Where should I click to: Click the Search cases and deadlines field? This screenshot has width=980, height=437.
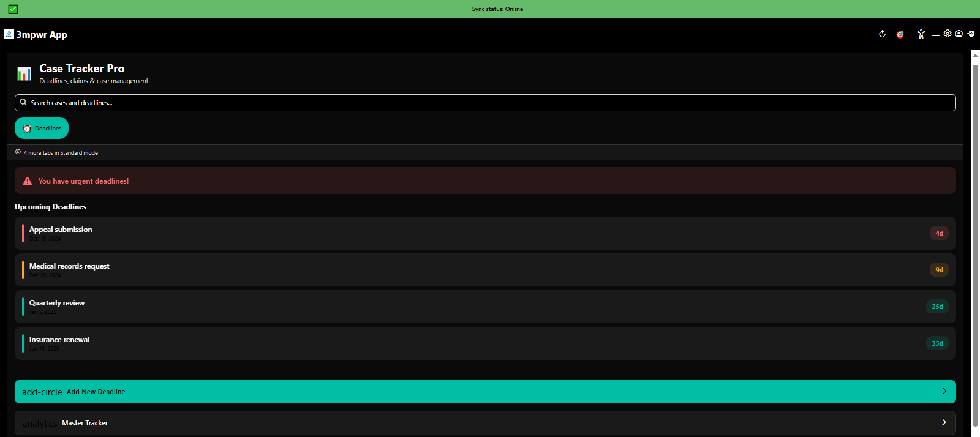pyautogui.click(x=485, y=103)
